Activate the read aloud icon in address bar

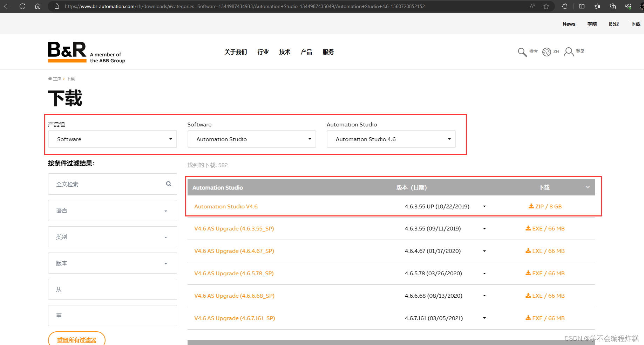point(532,6)
